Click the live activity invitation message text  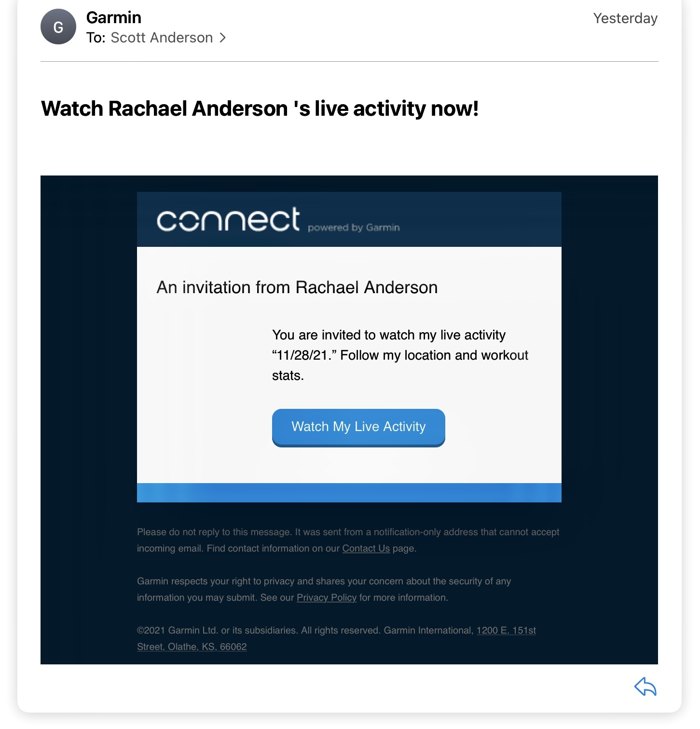pos(400,355)
